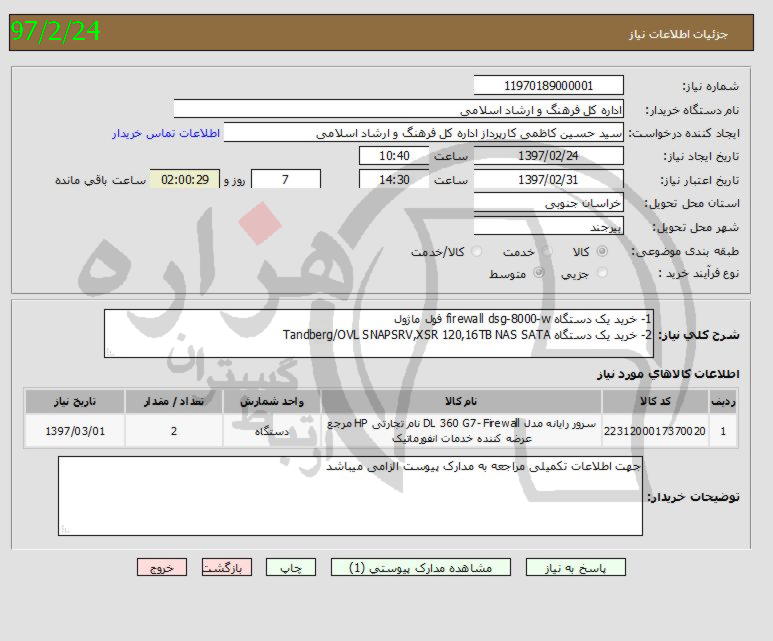
Task: Click the DL 360 G7-Firewall product name cell
Action: pos(461,431)
